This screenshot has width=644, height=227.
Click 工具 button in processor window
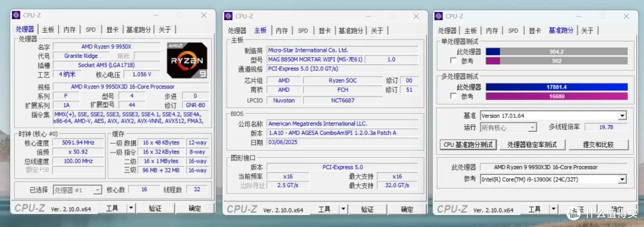point(112,208)
